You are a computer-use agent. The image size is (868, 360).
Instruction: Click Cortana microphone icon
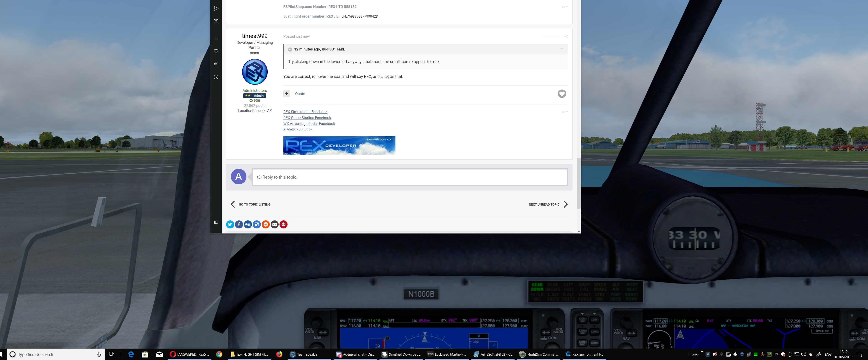(x=99, y=354)
